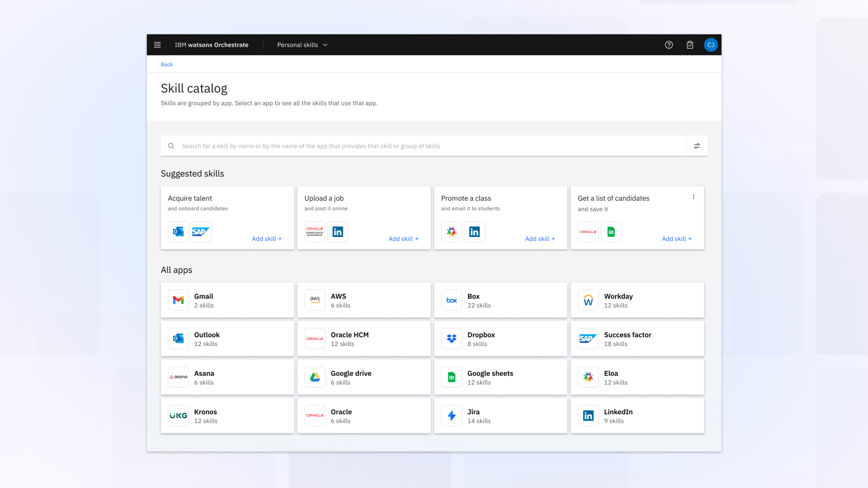
Task: Click Oracle icon in Get a list of candidates card
Action: (x=588, y=232)
